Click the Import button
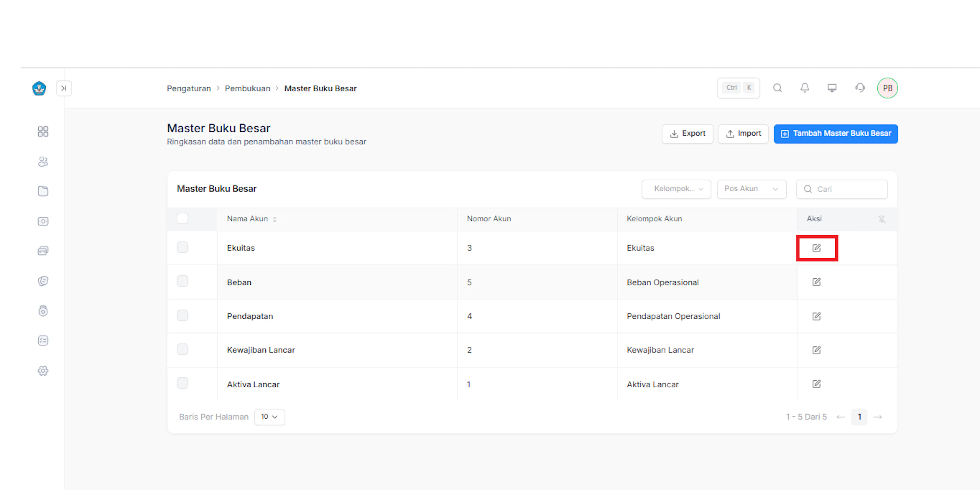This screenshot has width=980, height=490. tap(743, 134)
